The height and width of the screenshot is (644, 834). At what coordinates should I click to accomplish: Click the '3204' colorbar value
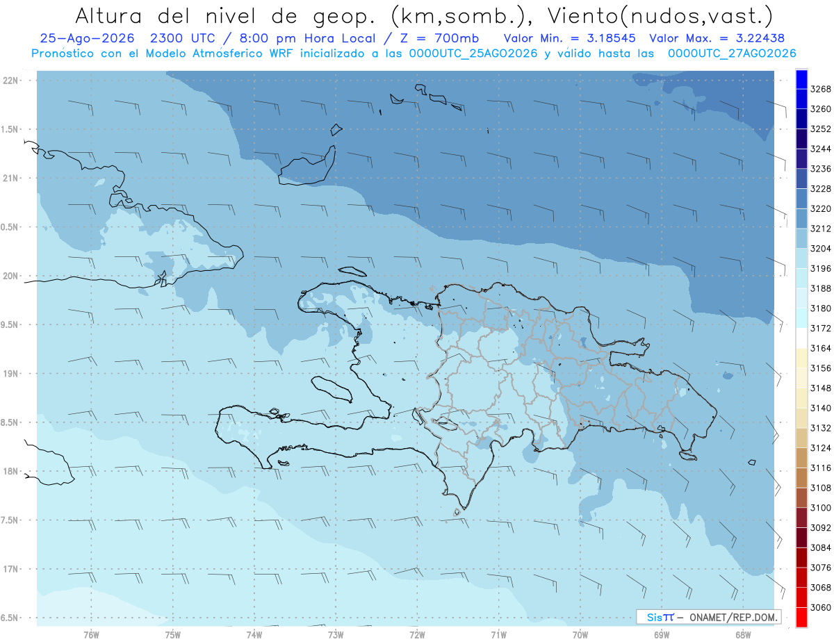click(821, 249)
